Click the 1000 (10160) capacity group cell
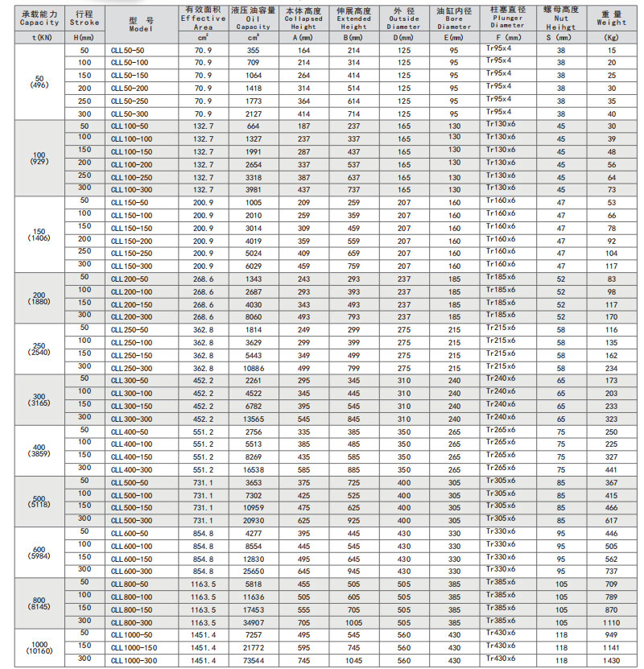The image size is (644, 669). (40, 647)
